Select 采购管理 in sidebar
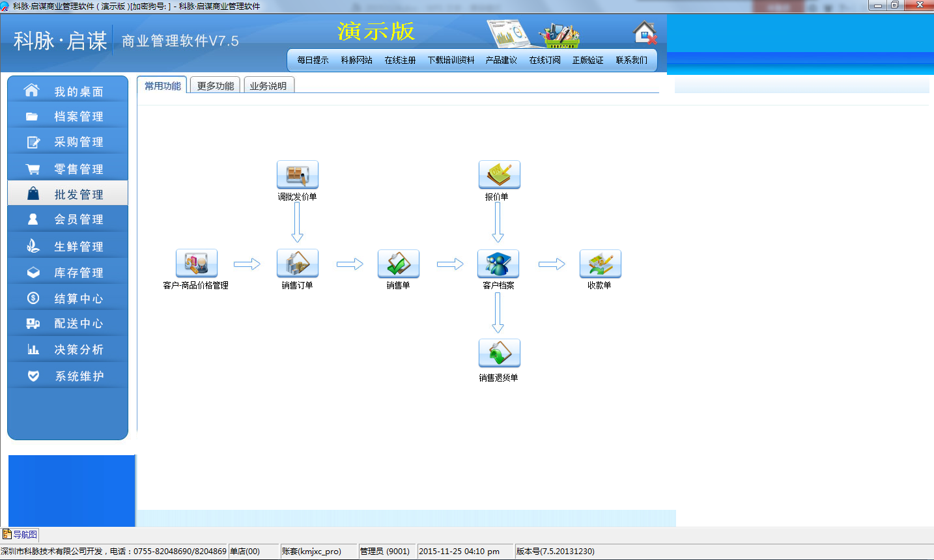This screenshot has width=934, height=560. click(x=68, y=142)
